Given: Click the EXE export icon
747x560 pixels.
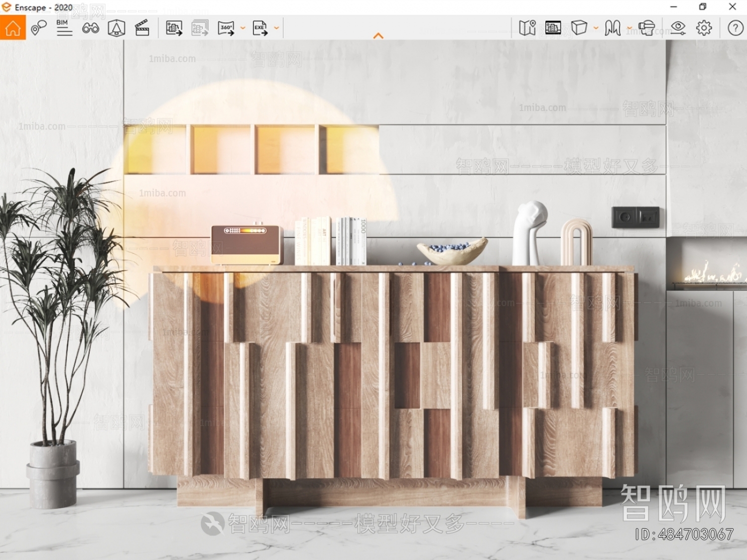Looking at the screenshot, I should (260, 28).
